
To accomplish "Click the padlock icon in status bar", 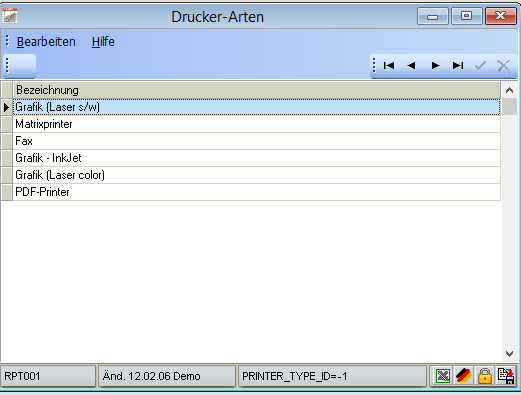I will [x=485, y=376].
